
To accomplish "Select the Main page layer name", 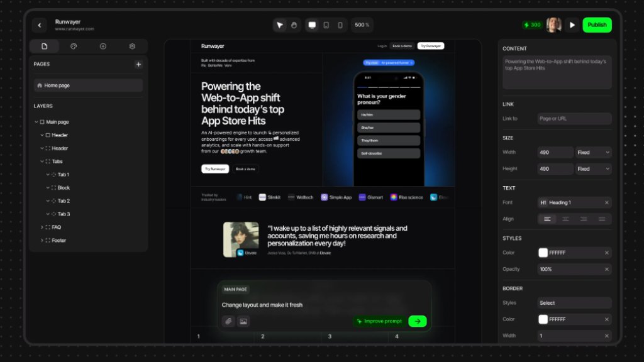I will point(57,122).
